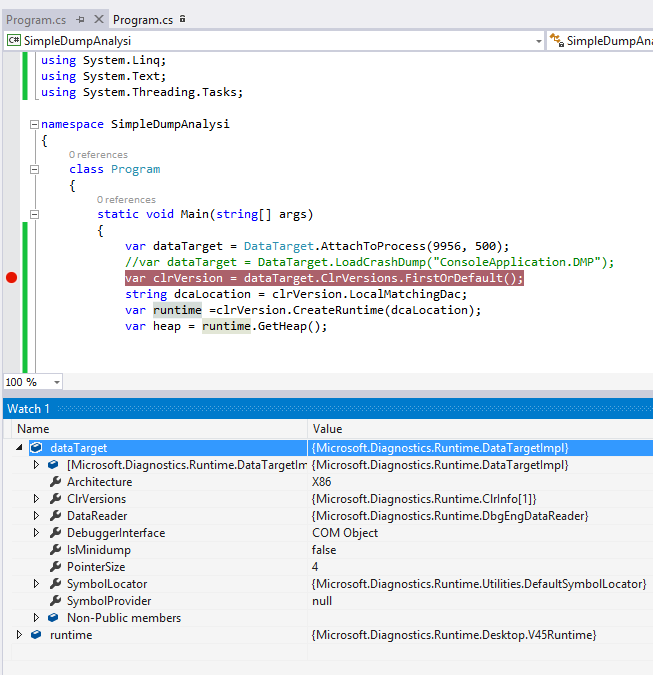Click the dataTarget object icon

[x=37, y=448]
